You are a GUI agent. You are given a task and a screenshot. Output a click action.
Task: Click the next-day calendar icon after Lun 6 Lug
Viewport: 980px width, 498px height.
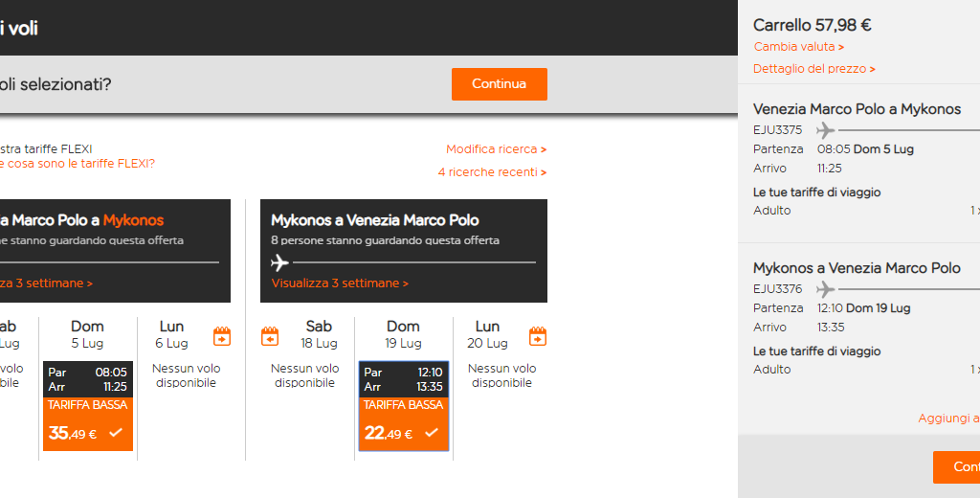point(222,336)
